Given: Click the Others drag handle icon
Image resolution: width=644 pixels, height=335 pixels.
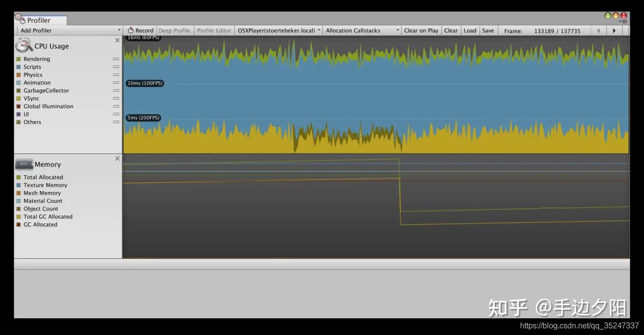Looking at the screenshot, I should click(x=116, y=122).
